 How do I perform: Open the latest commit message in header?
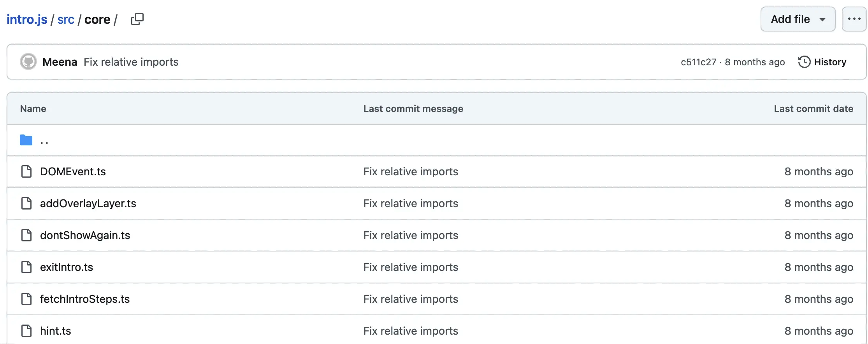(x=131, y=62)
